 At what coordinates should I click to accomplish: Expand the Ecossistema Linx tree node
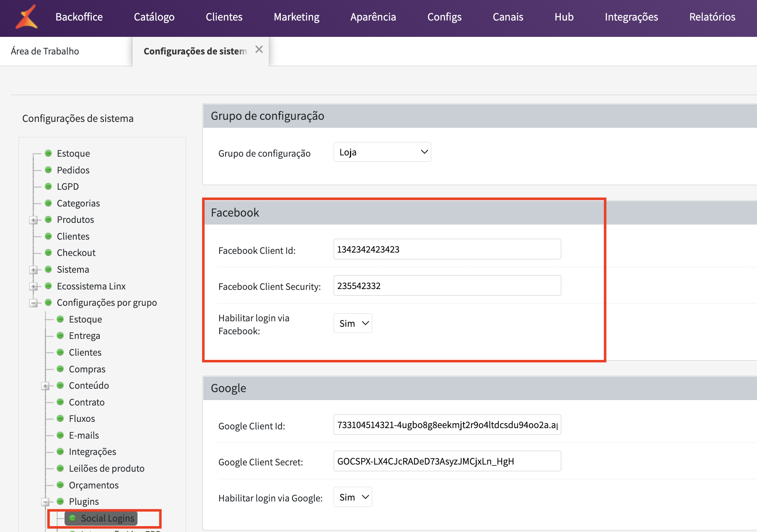(x=34, y=287)
